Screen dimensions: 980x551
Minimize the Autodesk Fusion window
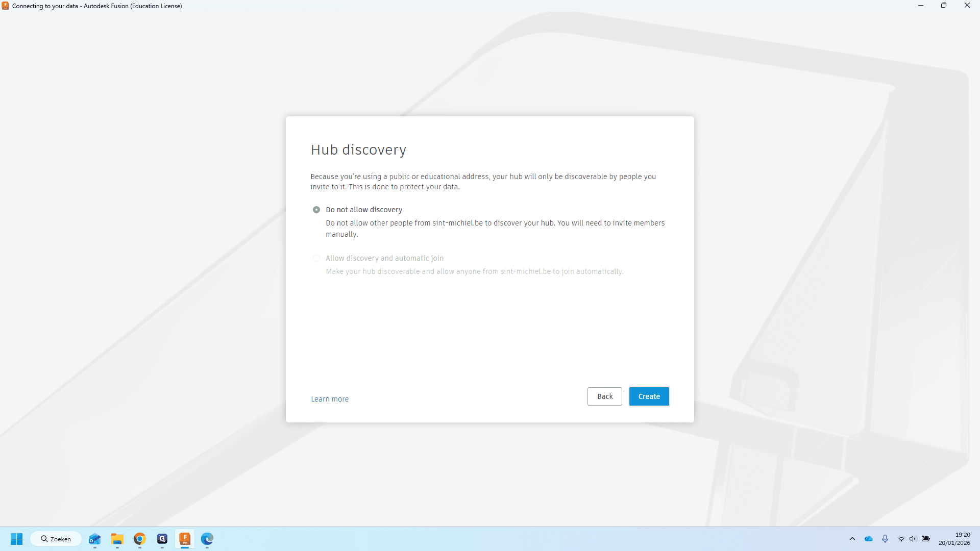pyautogui.click(x=921, y=6)
